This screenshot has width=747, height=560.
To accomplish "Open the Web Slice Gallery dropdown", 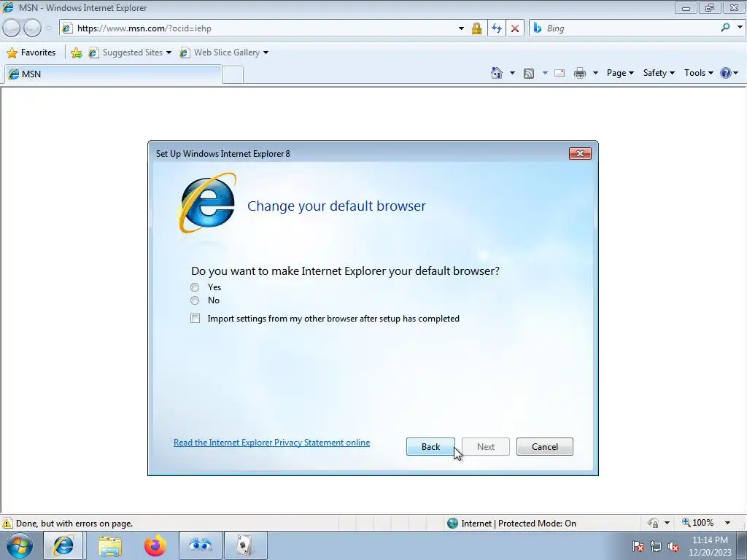I will (266, 52).
